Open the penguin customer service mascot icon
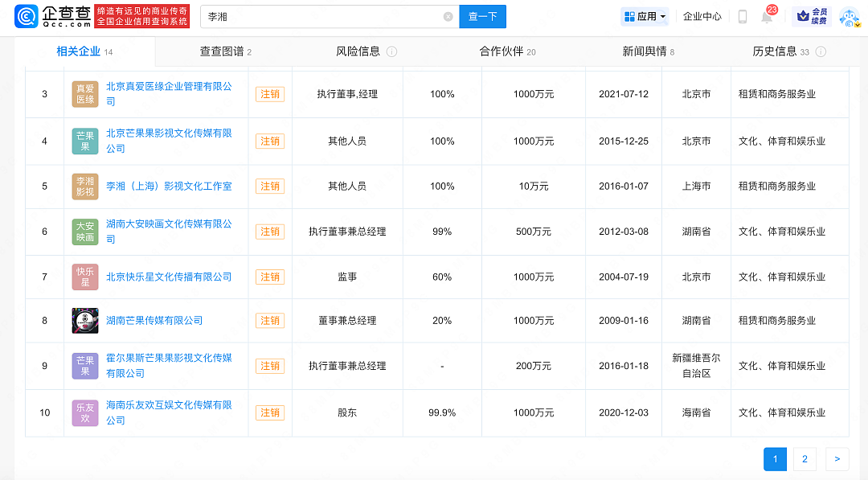Viewport: 868px width, 480px height. coord(848,16)
